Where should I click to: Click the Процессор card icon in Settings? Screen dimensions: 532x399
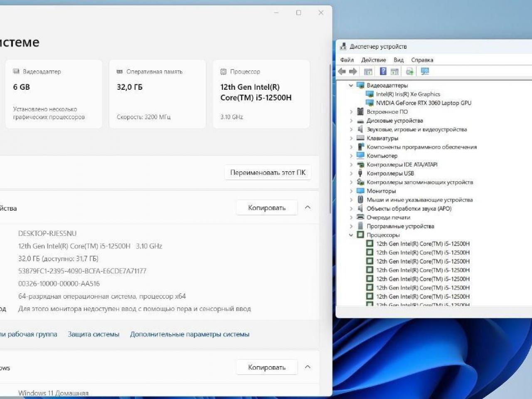pyautogui.click(x=224, y=71)
